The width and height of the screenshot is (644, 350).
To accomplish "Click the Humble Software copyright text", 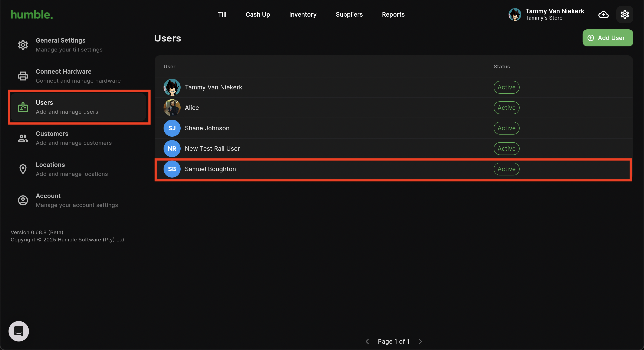I will point(68,240).
